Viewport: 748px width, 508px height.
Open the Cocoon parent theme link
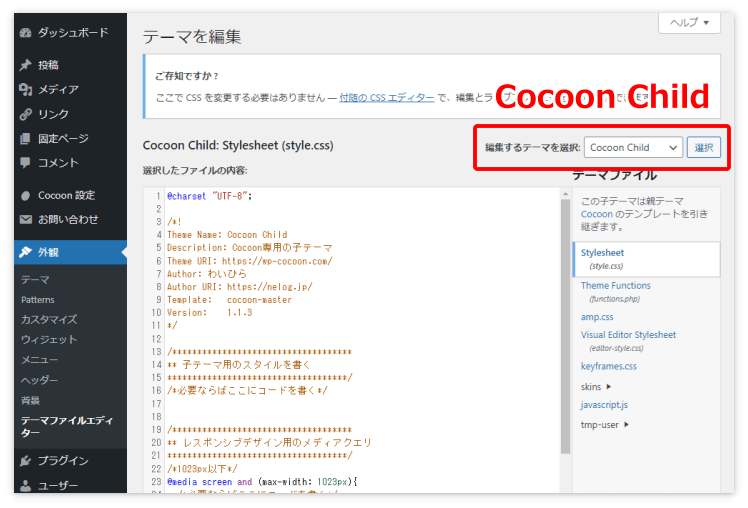click(597, 214)
